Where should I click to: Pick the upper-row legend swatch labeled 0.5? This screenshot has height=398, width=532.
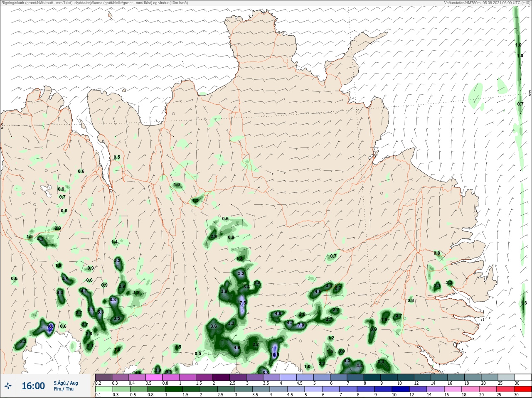click(154, 377)
